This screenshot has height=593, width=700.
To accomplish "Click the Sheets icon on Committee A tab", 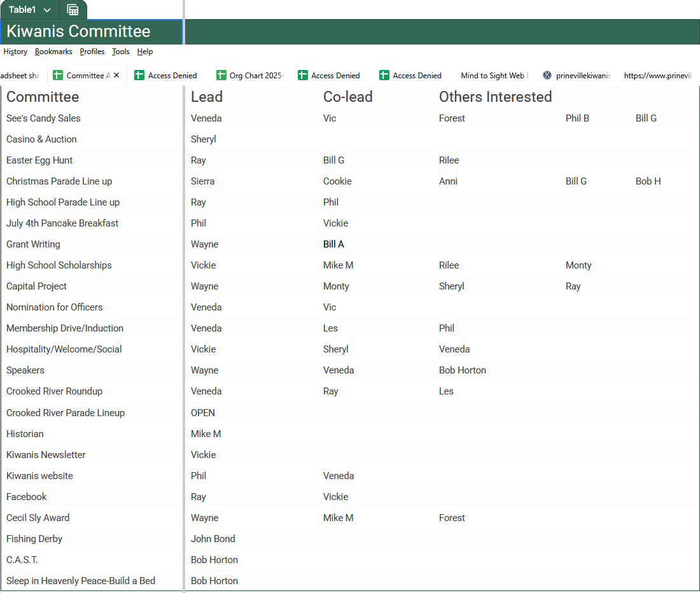I will [58, 75].
